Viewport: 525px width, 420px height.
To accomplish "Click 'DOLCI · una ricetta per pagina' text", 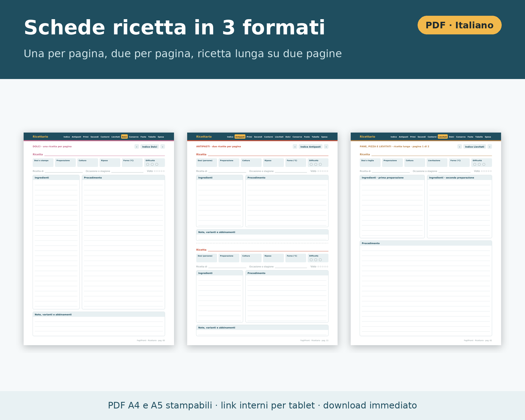I will click(52, 146).
